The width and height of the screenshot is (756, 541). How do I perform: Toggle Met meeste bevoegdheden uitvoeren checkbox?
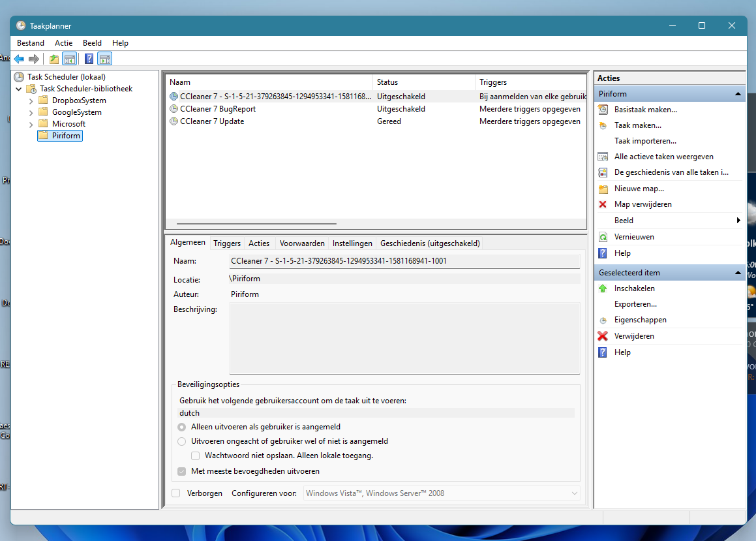tap(182, 472)
